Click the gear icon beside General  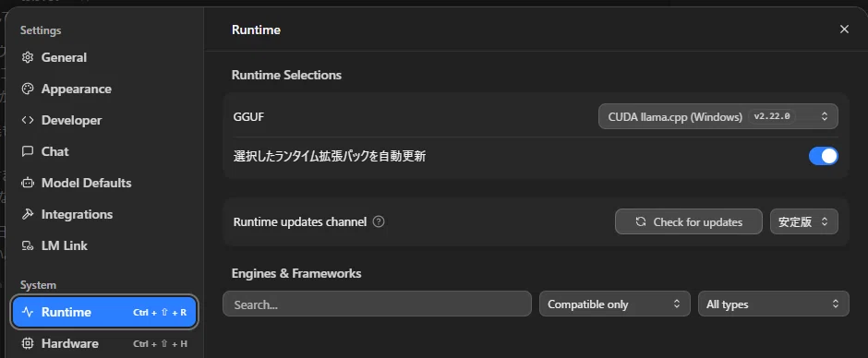point(27,57)
